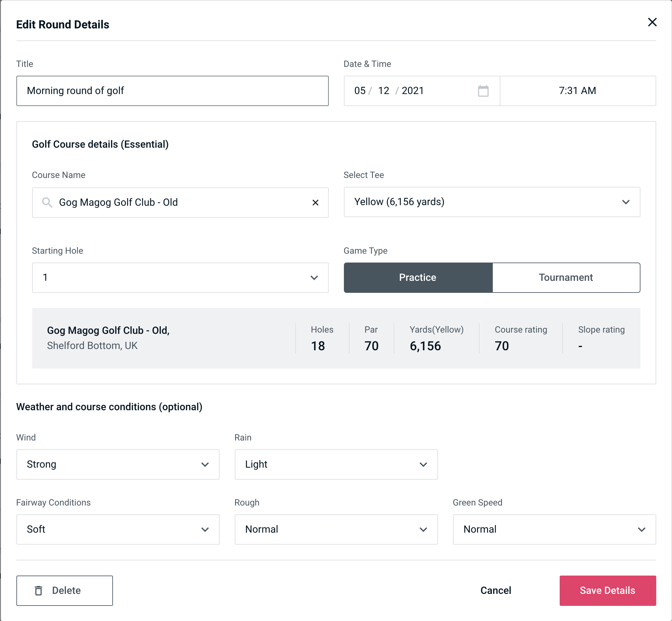Click Save Details button
Image resolution: width=672 pixels, height=621 pixels.
(607, 590)
